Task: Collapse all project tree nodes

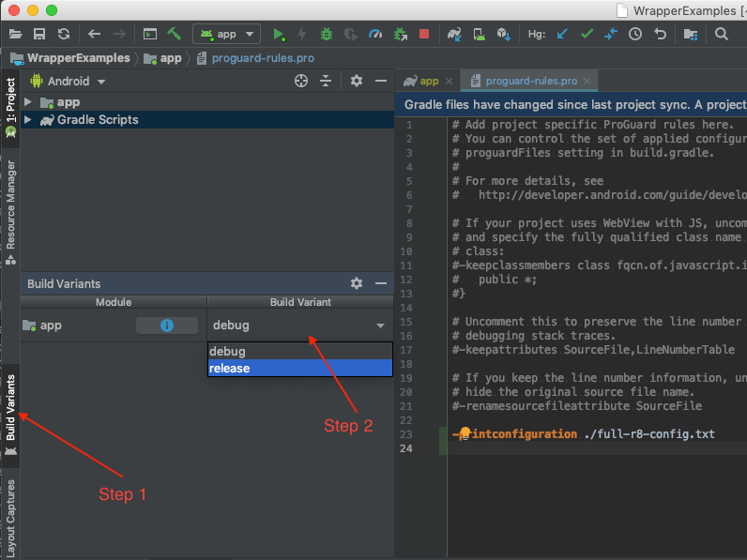Action: 326,81
